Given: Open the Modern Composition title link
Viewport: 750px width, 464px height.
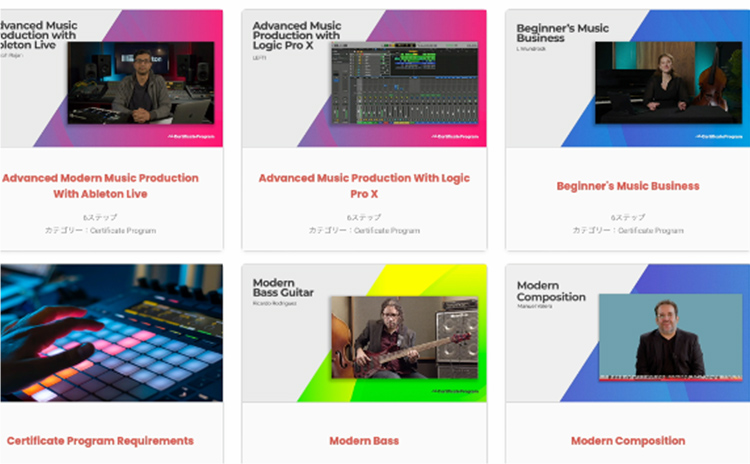Looking at the screenshot, I should (x=628, y=441).
